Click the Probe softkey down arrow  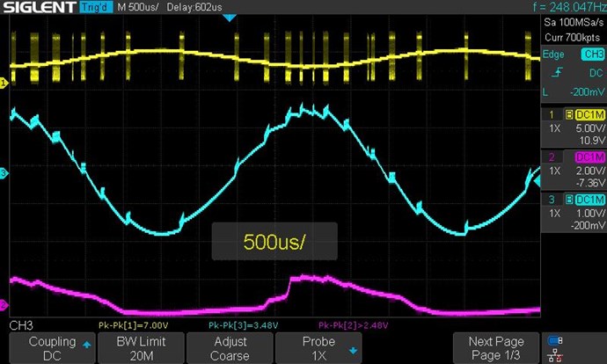pos(353,351)
